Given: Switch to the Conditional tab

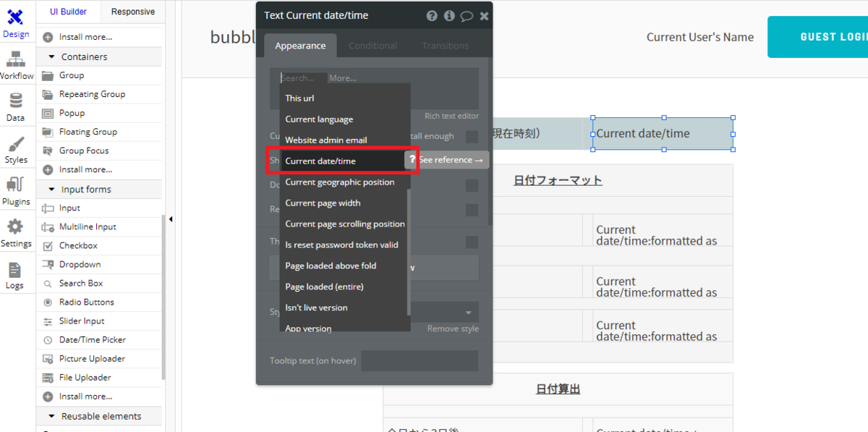Looking at the screenshot, I should click(x=373, y=46).
